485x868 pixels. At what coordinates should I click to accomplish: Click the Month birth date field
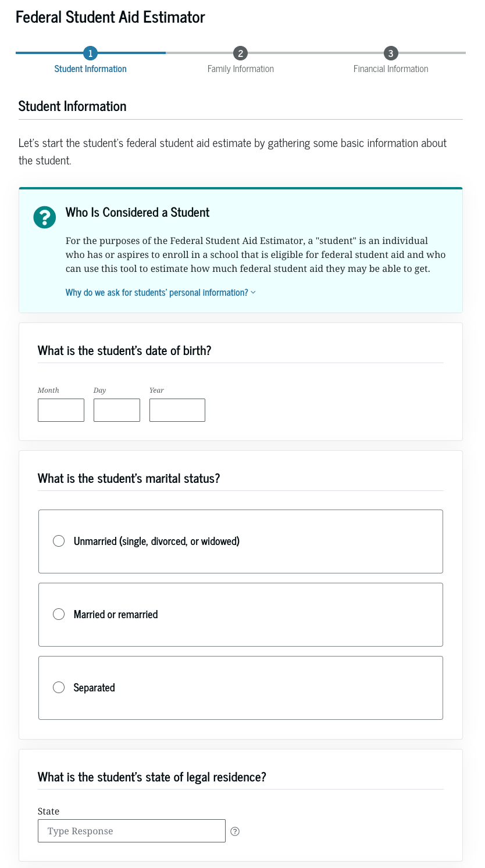pos(61,410)
